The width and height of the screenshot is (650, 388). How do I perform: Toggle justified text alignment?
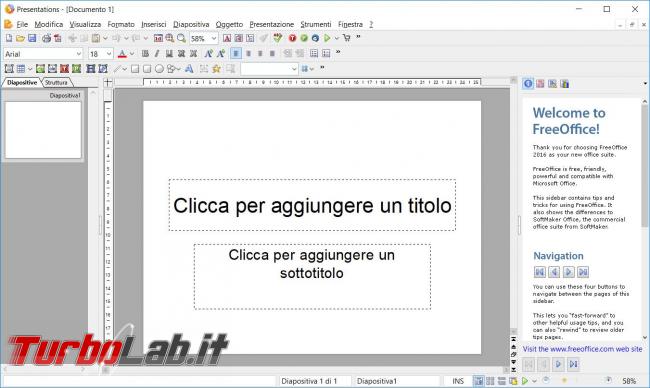(272, 53)
